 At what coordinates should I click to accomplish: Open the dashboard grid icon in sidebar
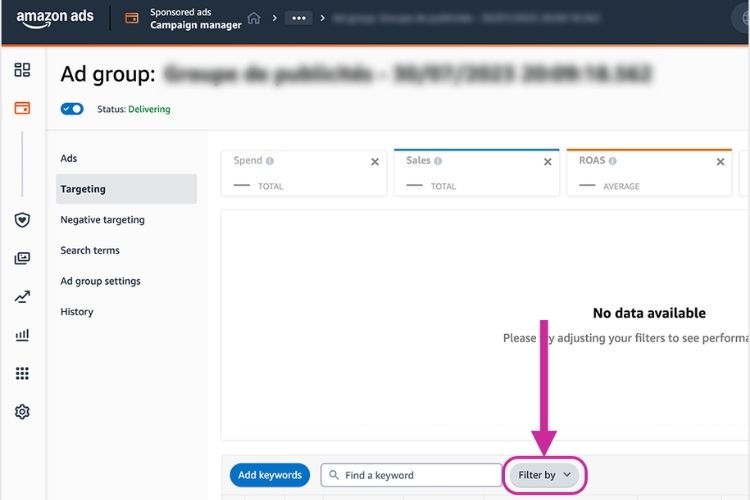(x=22, y=70)
